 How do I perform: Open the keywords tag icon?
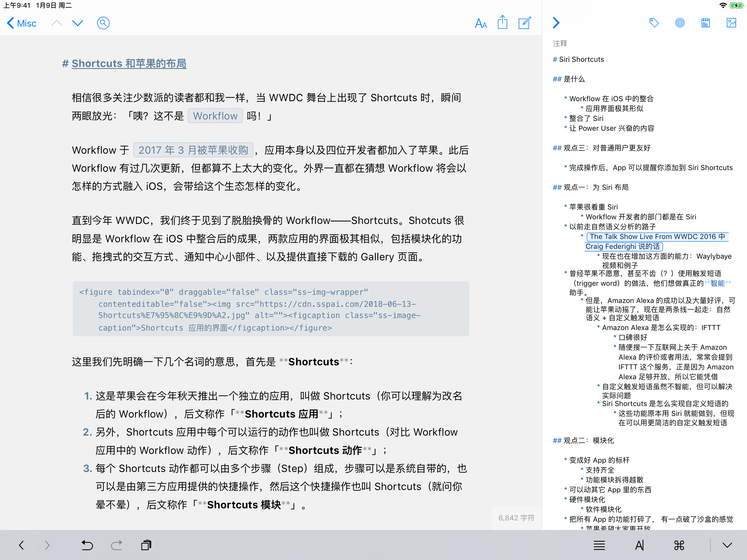[654, 23]
